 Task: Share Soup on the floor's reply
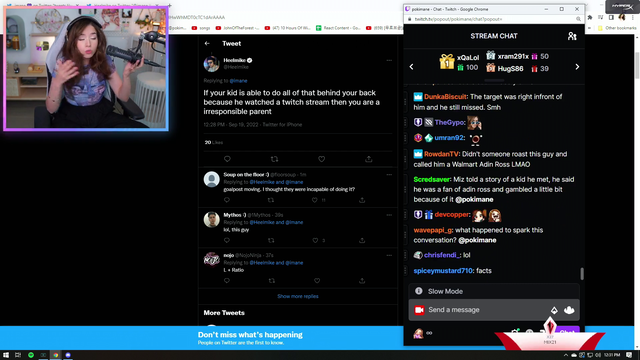pyautogui.click(x=362, y=200)
